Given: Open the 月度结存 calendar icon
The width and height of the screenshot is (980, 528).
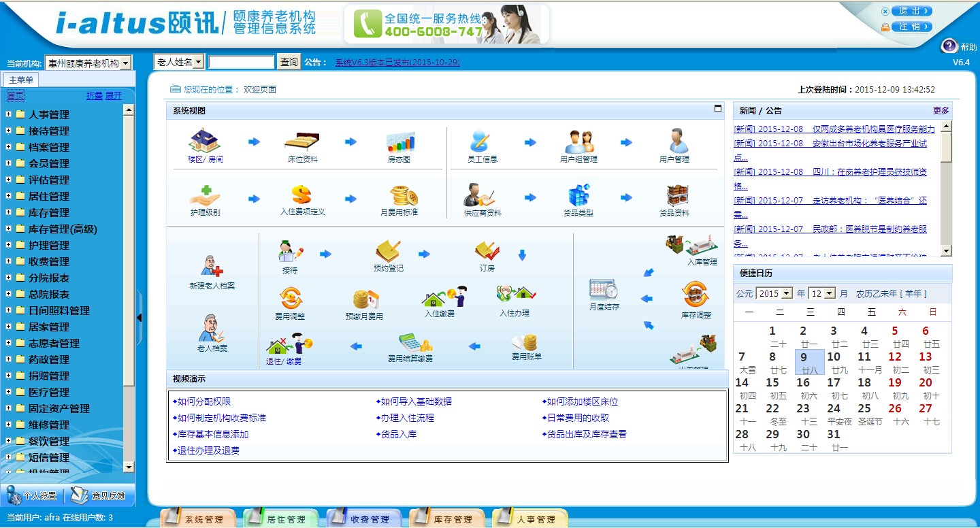Looking at the screenshot, I should pos(604,290).
